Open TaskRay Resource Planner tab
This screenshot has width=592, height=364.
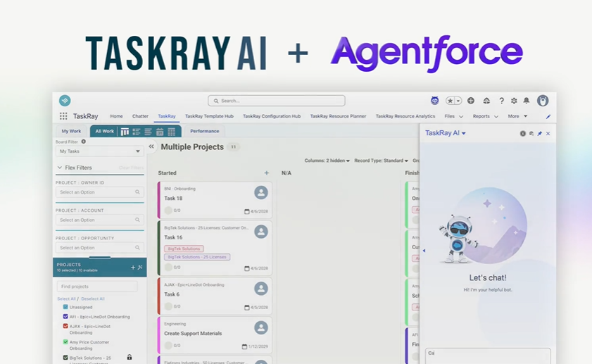click(x=339, y=116)
